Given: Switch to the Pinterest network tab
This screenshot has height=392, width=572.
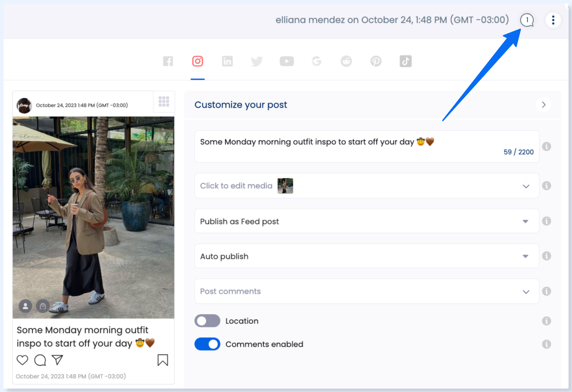Looking at the screenshot, I should pyautogui.click(x=376, y=61).
